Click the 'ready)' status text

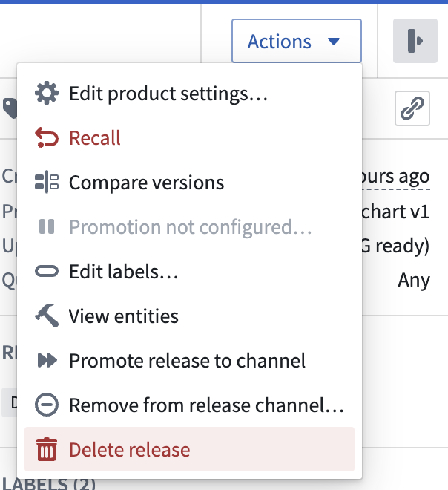coord(403,246)
